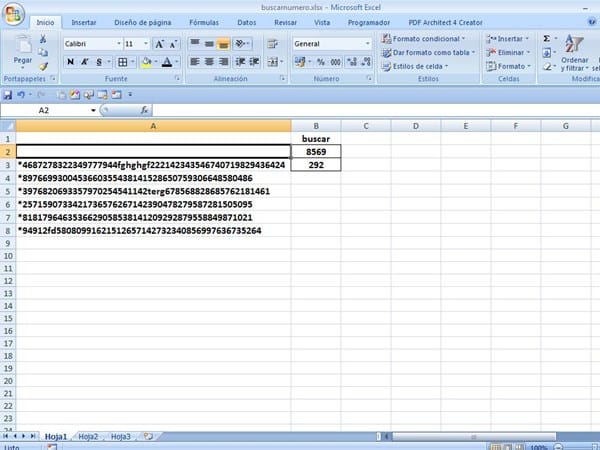Open the Office button menu
The width and height of the screenshot is (600, 450).
[13, 15]
